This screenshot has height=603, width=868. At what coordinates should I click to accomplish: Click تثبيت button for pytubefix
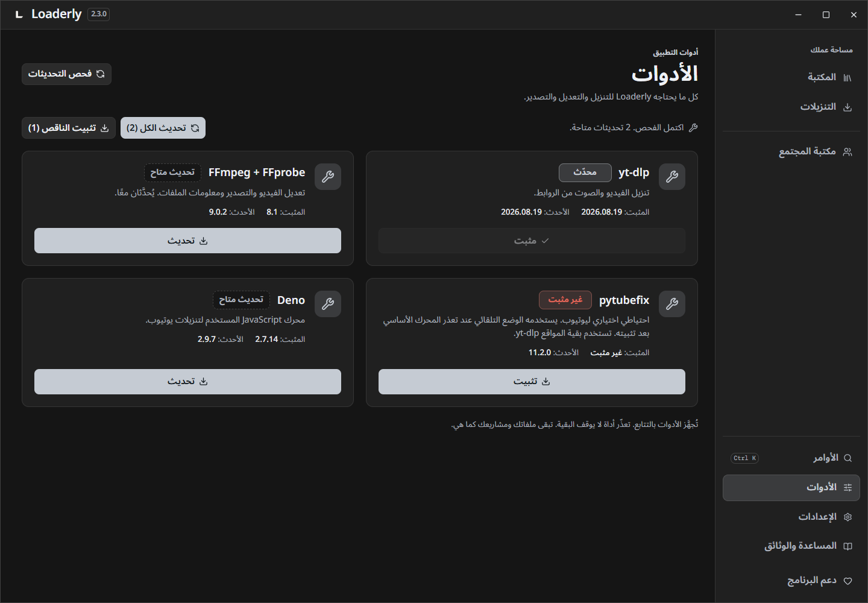click(532, 382)
